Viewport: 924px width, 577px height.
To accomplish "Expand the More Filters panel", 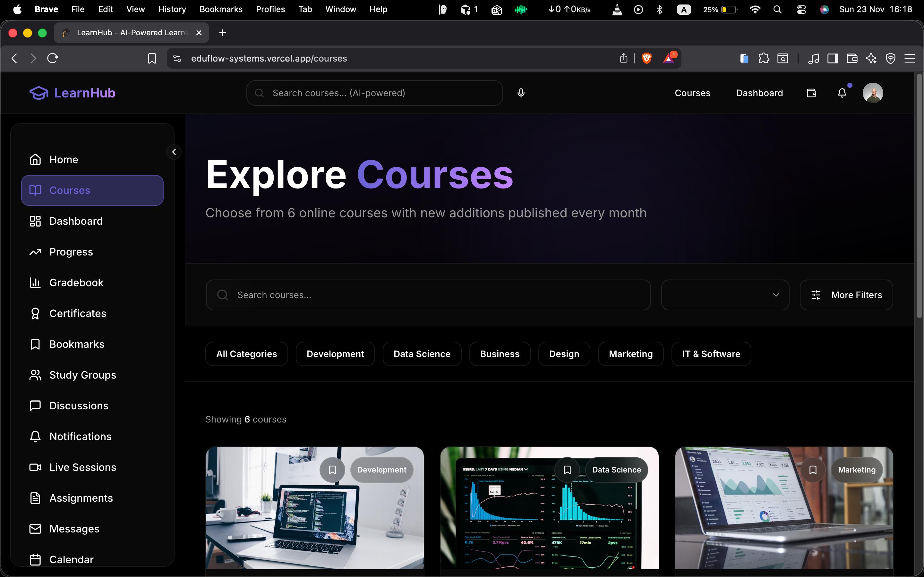I will 846,295.
